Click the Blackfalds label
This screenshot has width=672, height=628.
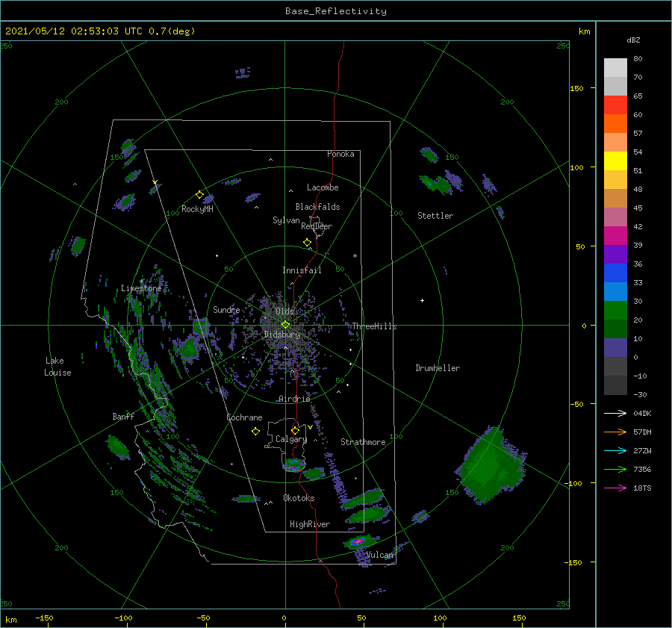coord(317,207)
